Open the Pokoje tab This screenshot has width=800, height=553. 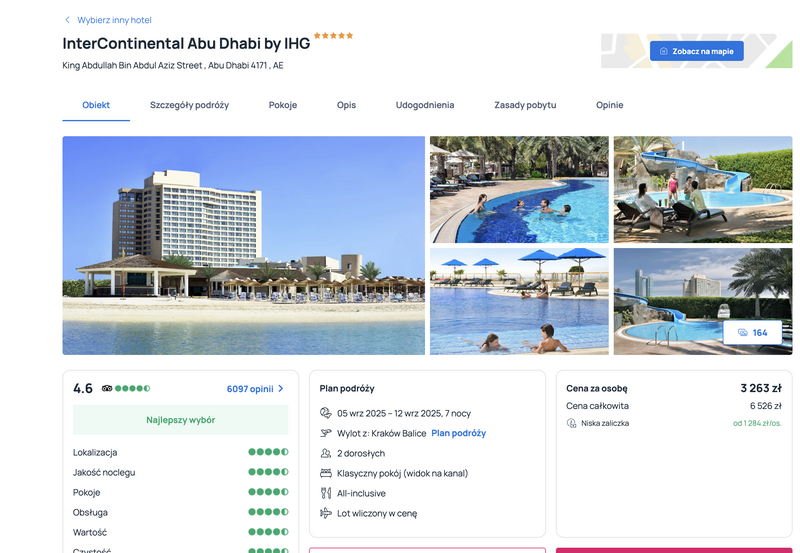283,105
